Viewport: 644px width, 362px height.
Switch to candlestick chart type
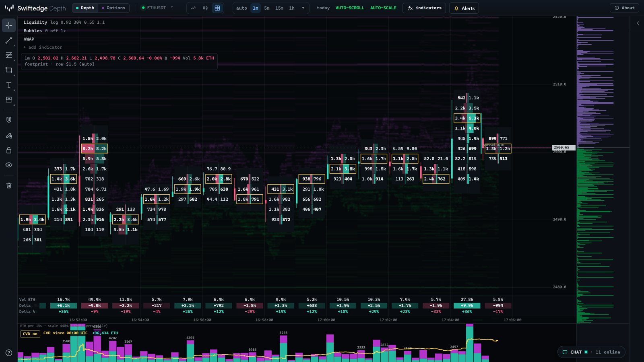click(205, 8)
